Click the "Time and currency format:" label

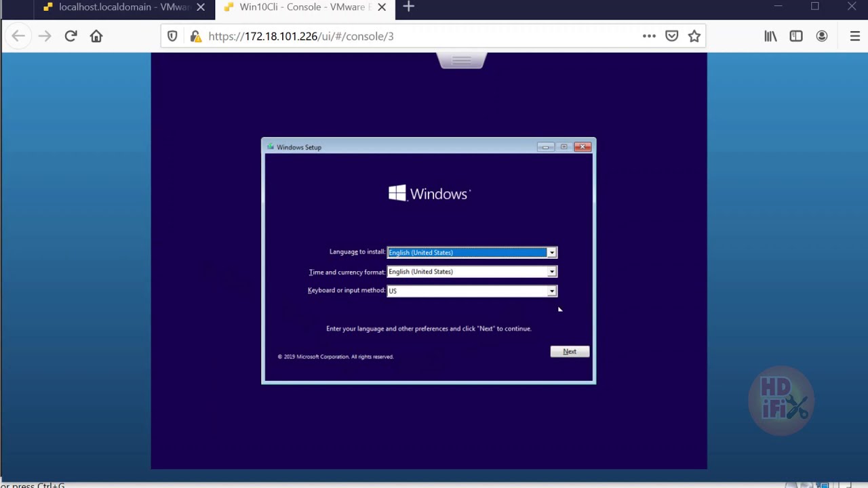pos(347,272)
